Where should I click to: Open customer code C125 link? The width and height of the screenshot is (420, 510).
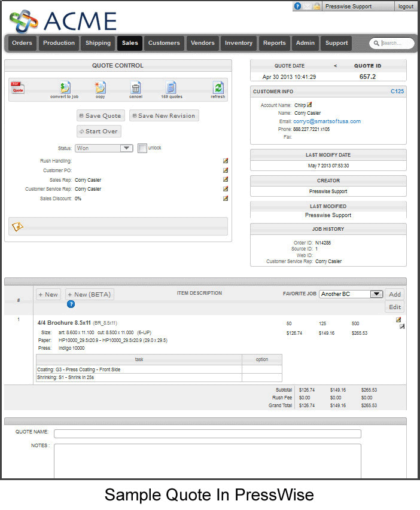pyautogui.click(x=397, y=91)
